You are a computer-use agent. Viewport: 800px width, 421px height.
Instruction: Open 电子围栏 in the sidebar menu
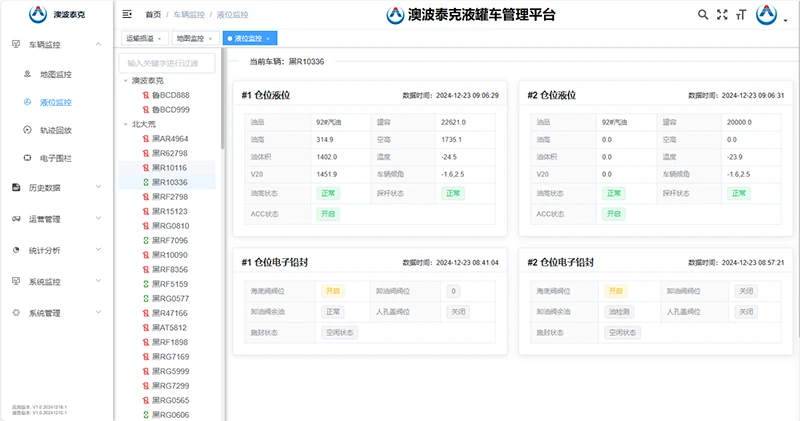pyautogui.click(x=56, y=159)
